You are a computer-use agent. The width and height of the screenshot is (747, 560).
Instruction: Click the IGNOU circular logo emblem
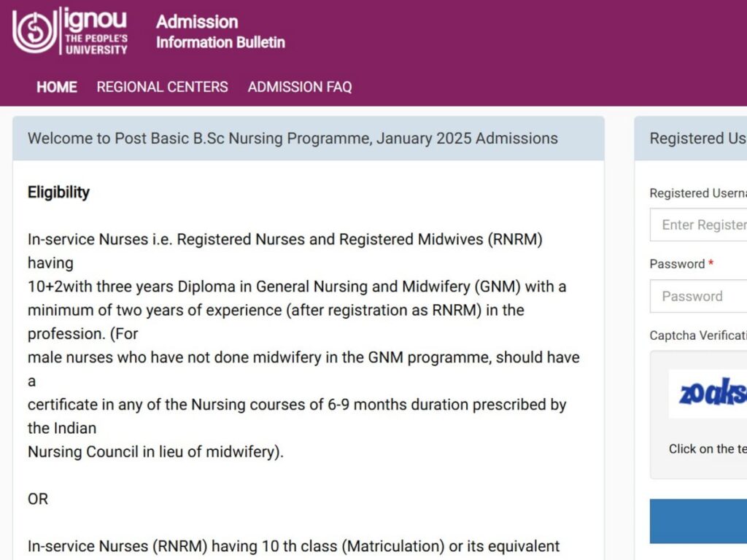tap(34, 31)
